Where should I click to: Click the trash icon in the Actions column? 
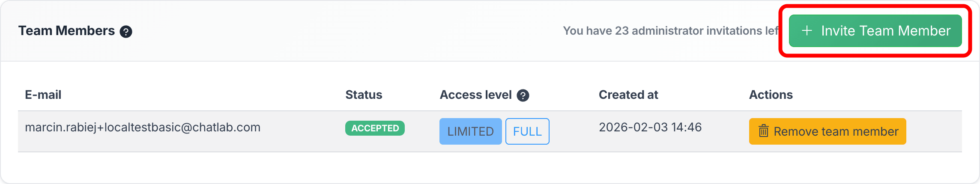[764, 131]
